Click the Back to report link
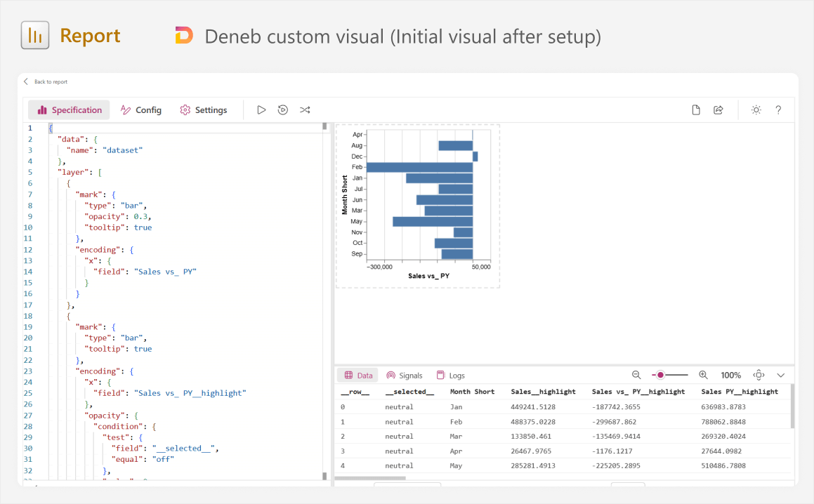 click(51, 81)
